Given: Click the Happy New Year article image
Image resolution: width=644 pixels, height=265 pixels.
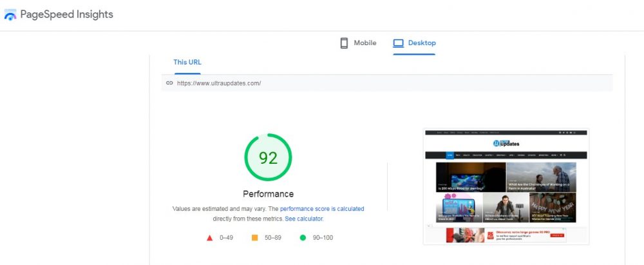Looking at the screenshot, I should coord(553,208).
